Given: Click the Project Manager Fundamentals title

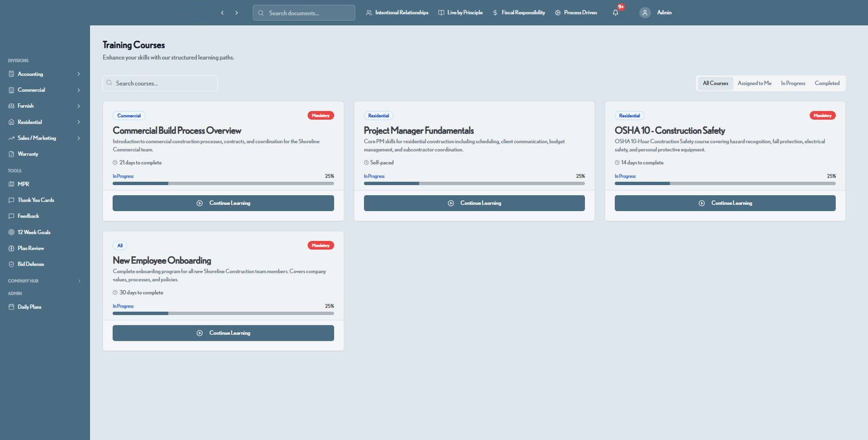Looking at the screenshot, I should (419, 131).
